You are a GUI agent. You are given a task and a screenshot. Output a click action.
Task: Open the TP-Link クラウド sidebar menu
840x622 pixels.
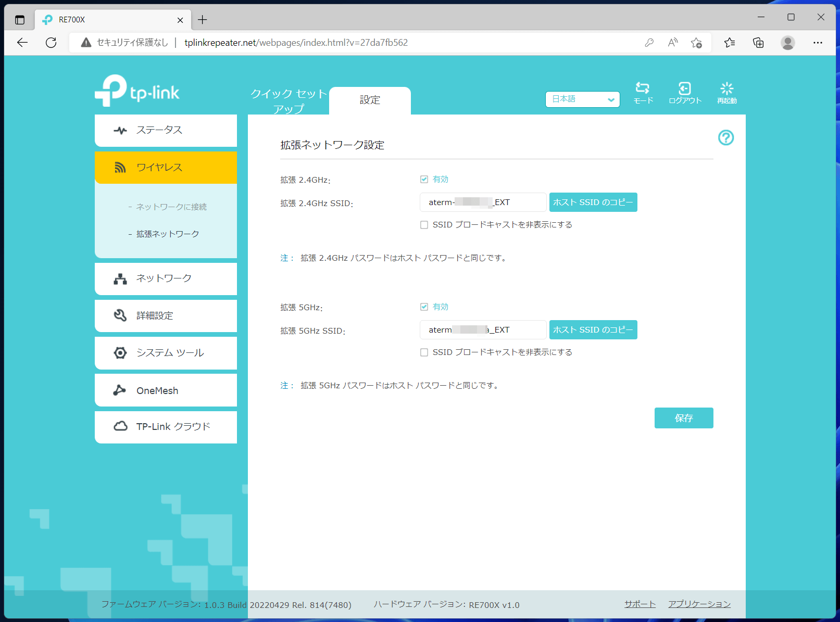tap(166, 427)
